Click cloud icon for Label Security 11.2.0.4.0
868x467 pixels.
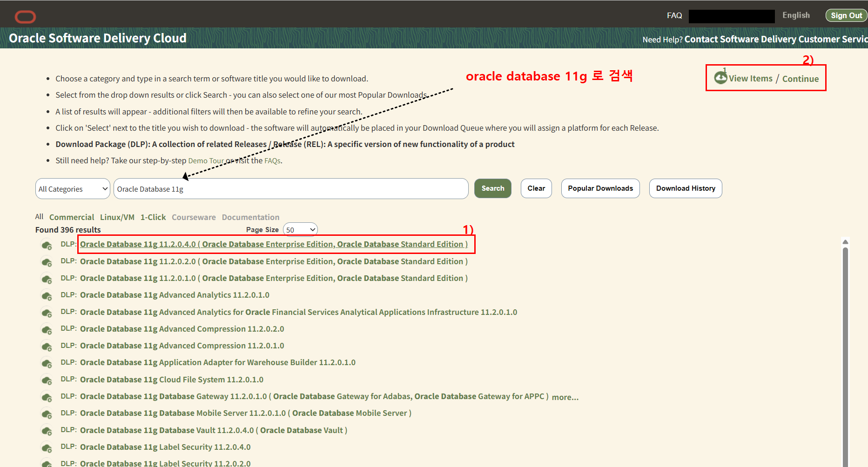click(x=47, y=447)
